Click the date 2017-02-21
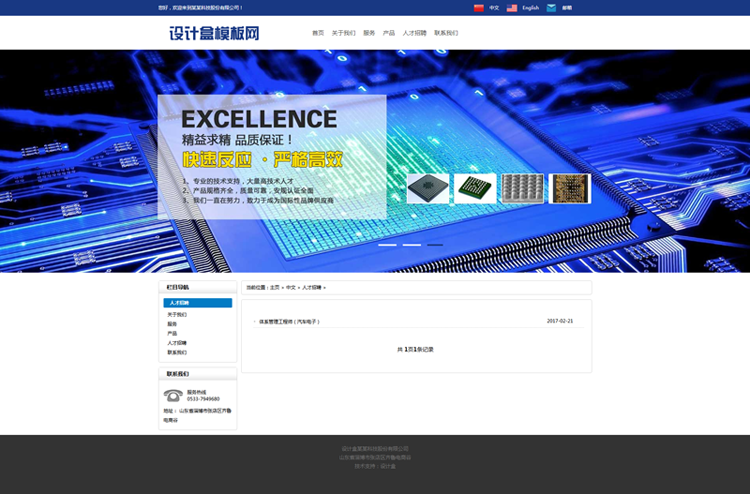Viewport: 750px width, 494px height. tap(560, 321)
